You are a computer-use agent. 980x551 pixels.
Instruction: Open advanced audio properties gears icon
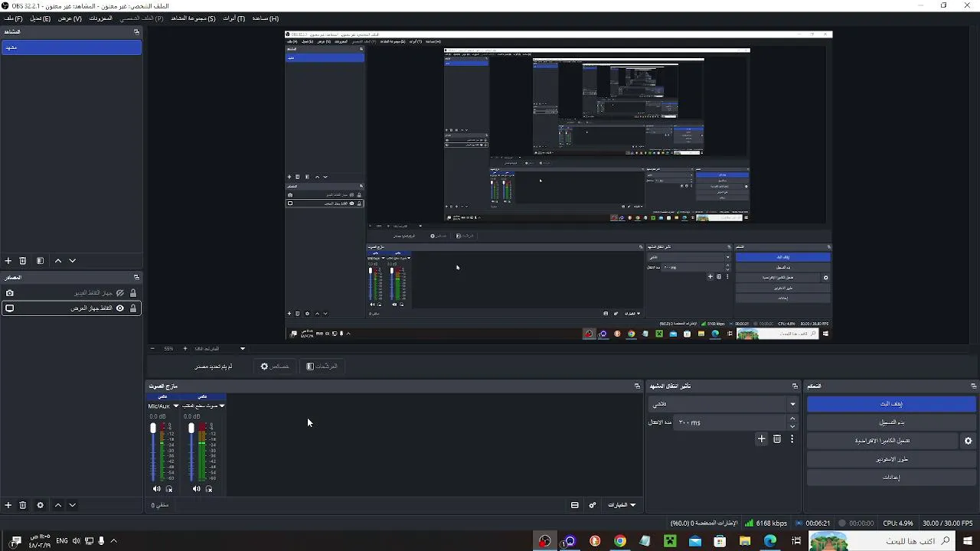coord(593,505)
